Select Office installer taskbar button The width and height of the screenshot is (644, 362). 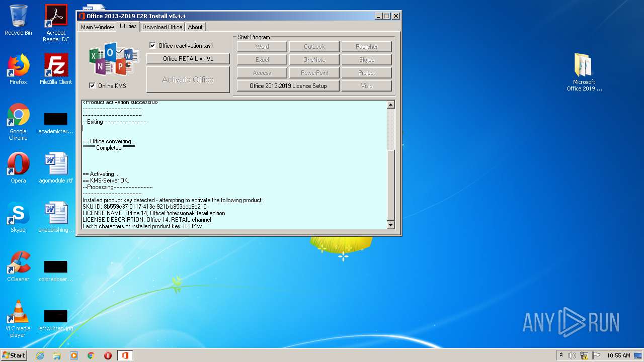125,355
